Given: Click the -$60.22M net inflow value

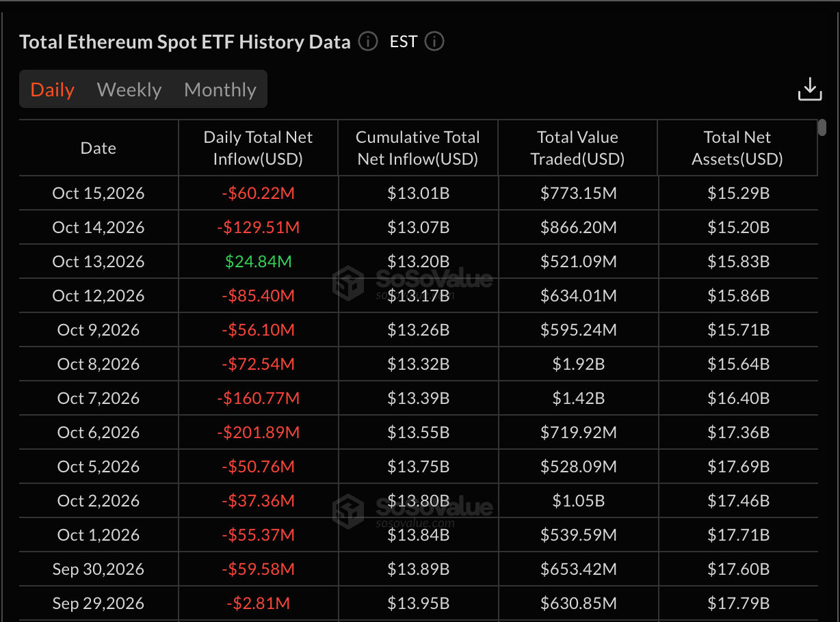Looking at the screenshot, I should click(x=259, y=193).
